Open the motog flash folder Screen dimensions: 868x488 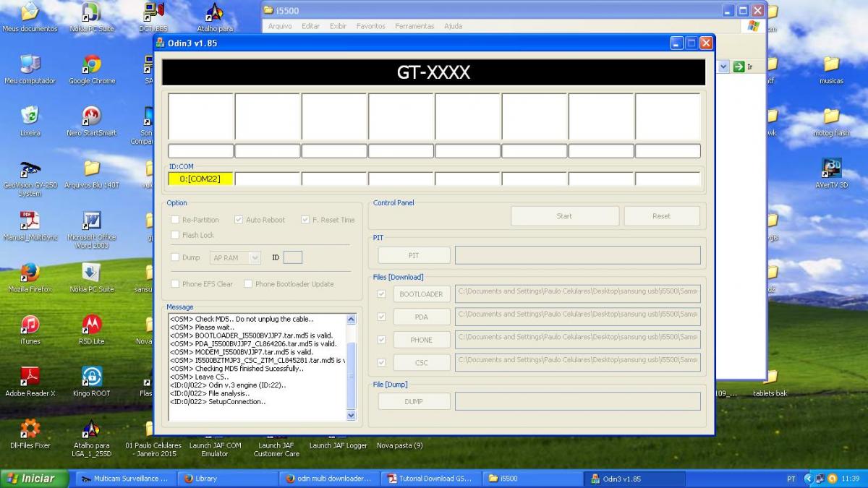(x=832, y=121)
